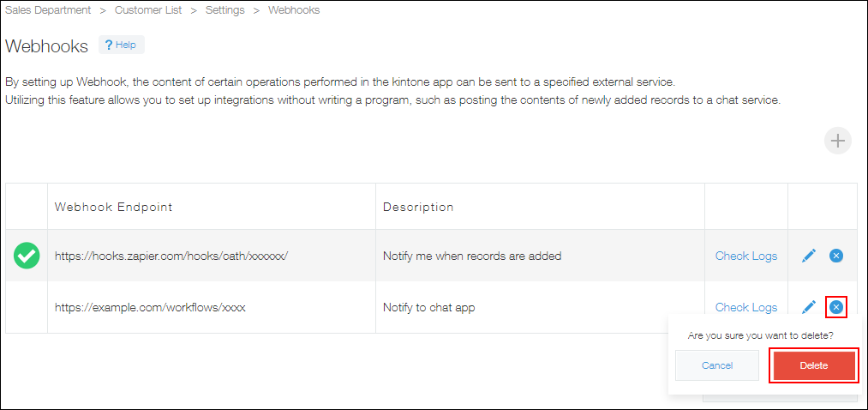Navigate to Customer List breadcrumb
This screenshot has width=868, height=410.
150,10
